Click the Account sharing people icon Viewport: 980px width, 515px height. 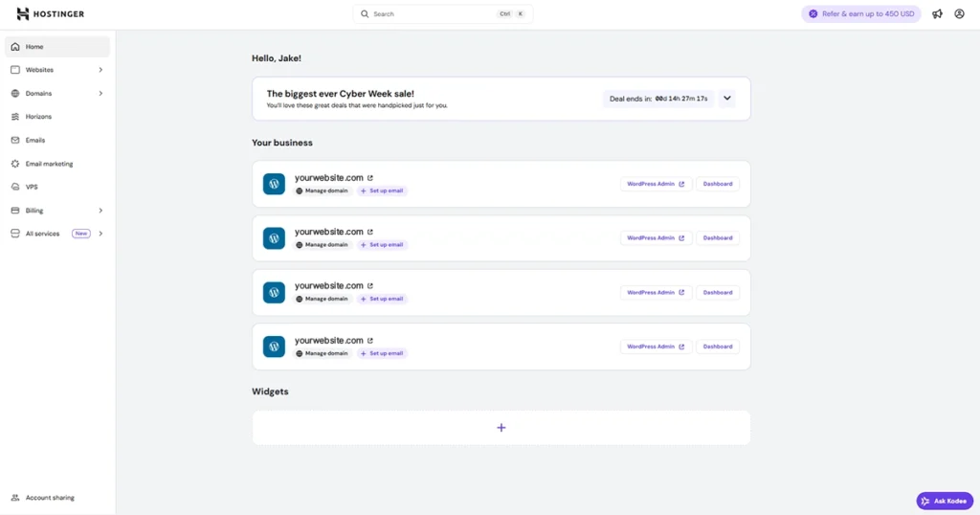click(x=15, y=498)
